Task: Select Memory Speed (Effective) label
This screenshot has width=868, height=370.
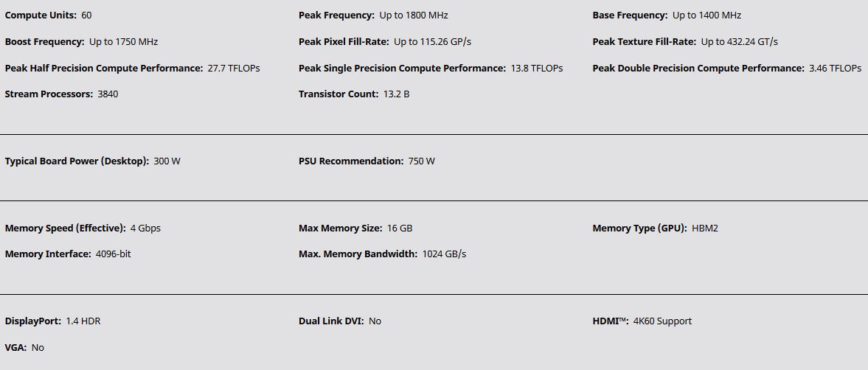Action: 66,228
